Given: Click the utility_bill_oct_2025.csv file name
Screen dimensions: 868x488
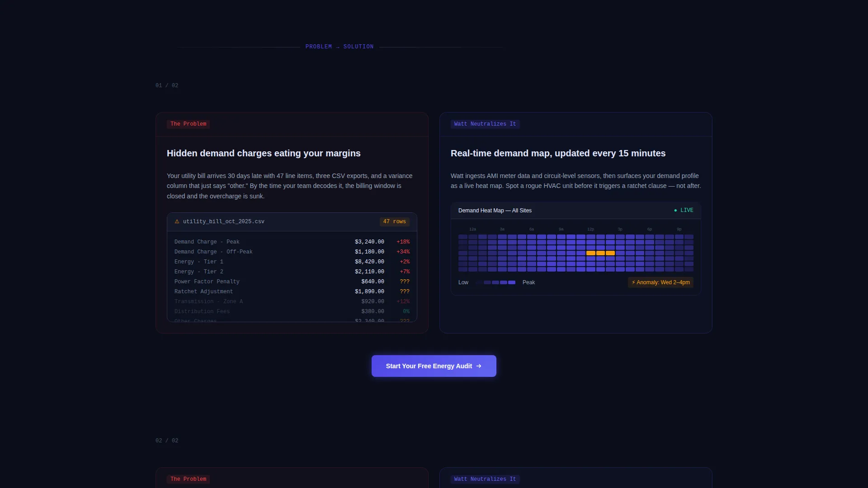Looking at the screenshot, I should click(224, 222).
